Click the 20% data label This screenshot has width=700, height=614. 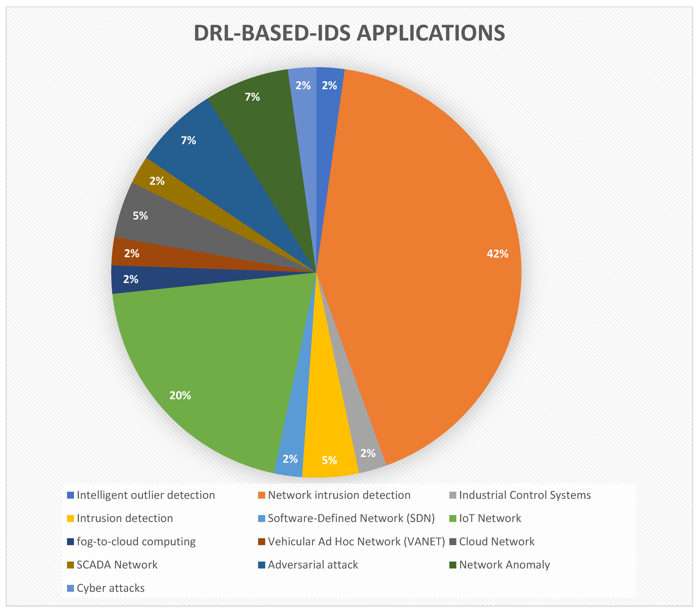pos(180,396)
